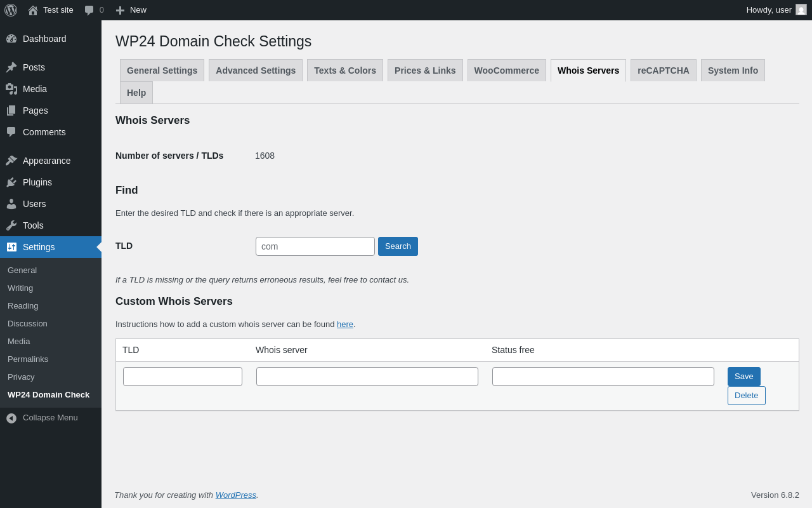Click the plus New icon in admin bar

pos(120,10)
